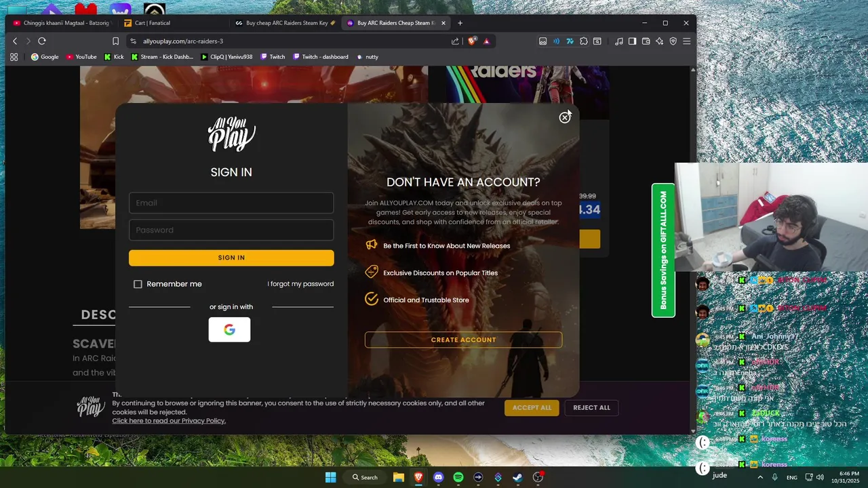Click I forgot my password link

(300, 284)
